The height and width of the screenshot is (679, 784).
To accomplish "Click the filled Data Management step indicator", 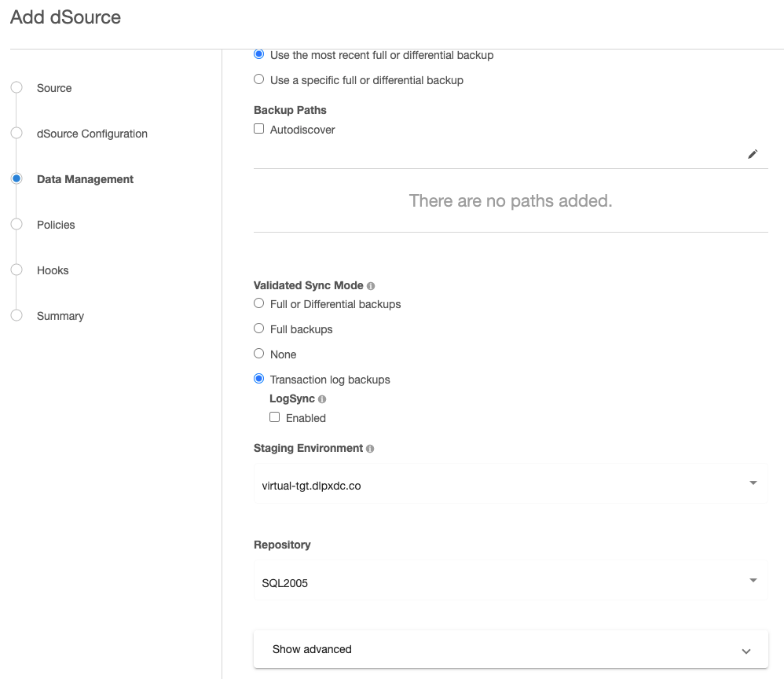I will [16, 178].
